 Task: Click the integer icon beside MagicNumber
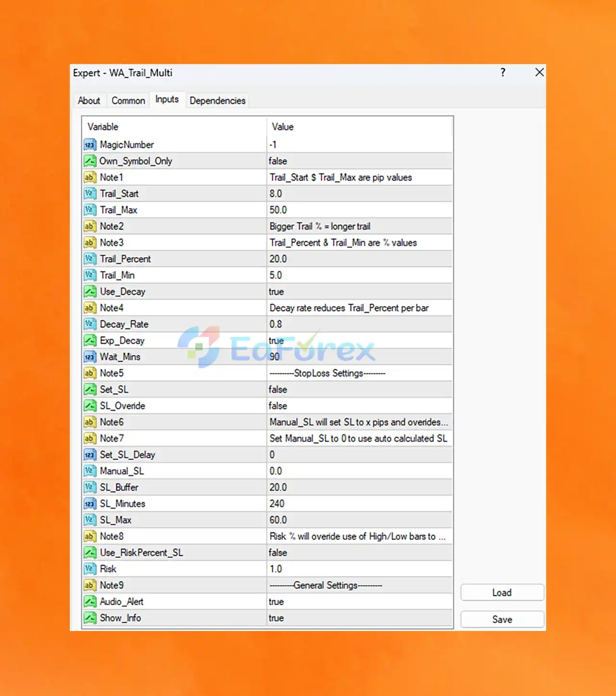pos(90,145)
